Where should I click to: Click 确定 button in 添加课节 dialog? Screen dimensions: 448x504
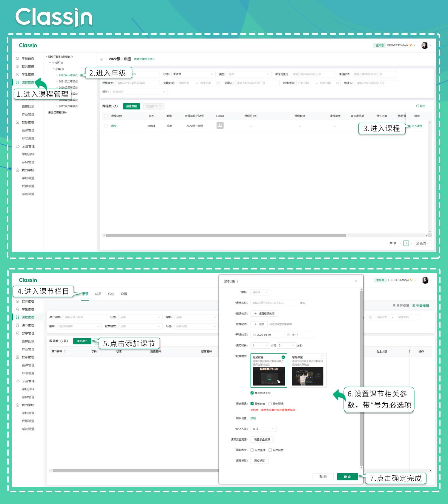click(x=347, y=477)
